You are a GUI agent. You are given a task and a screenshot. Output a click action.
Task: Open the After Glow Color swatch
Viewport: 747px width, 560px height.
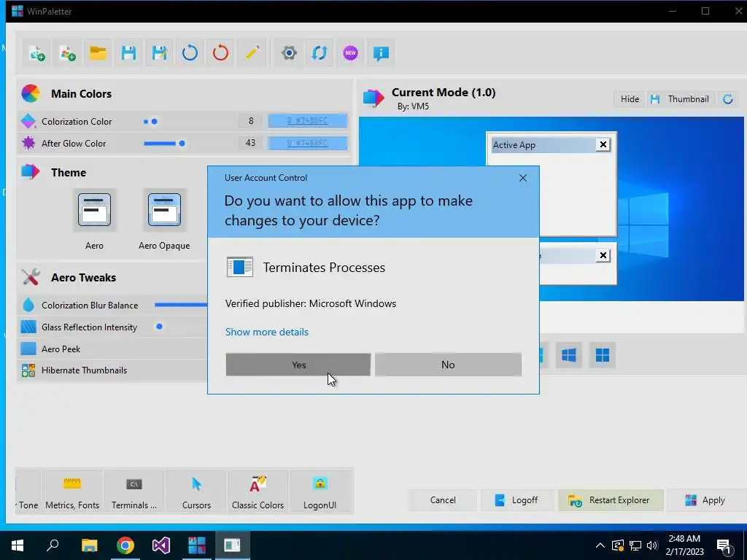pyautogui.click(x=307, y=143)
